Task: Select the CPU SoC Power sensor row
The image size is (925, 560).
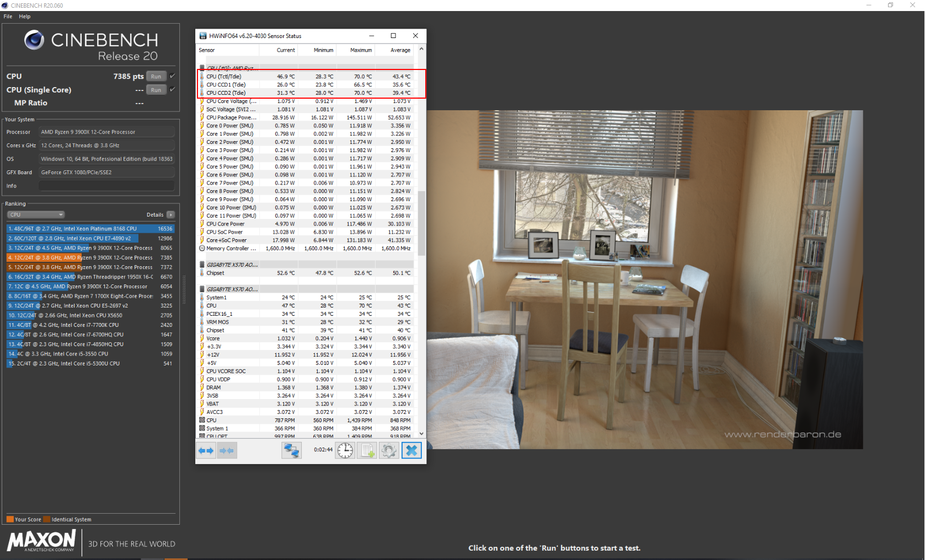Action: tap(306, 232)
